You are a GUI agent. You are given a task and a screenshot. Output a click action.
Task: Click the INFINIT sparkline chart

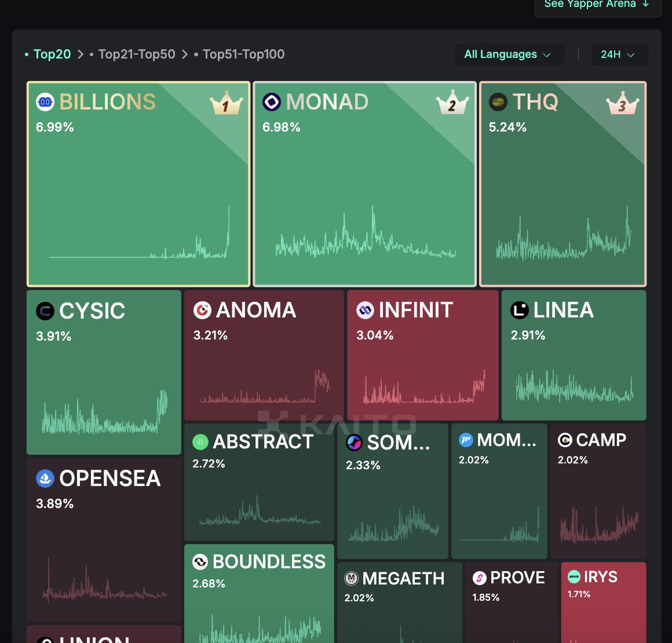(x=424, y=386)
